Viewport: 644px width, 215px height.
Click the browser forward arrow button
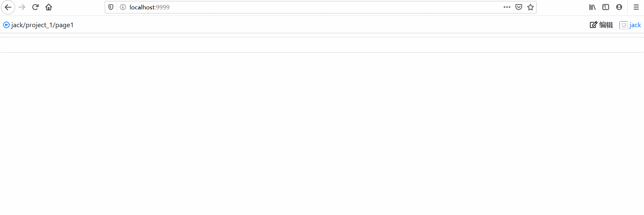pos(22,7)
